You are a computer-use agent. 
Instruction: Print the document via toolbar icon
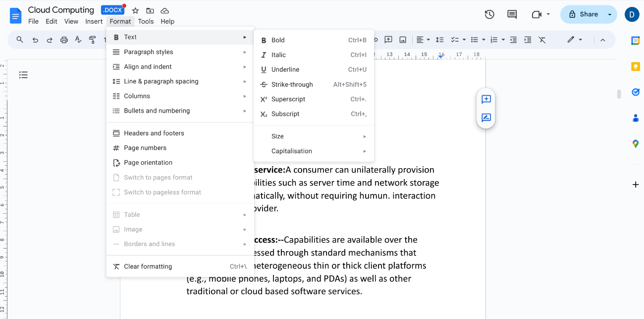(64, 40)
